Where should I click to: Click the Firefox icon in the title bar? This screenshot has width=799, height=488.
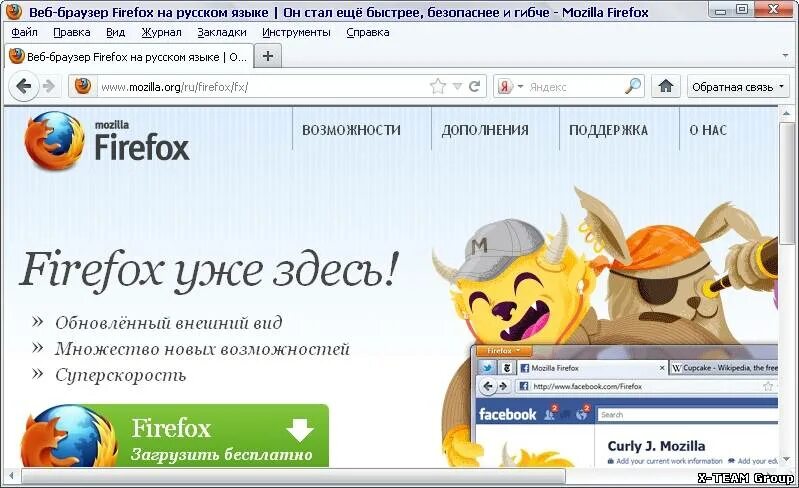(x=14, y=11)
